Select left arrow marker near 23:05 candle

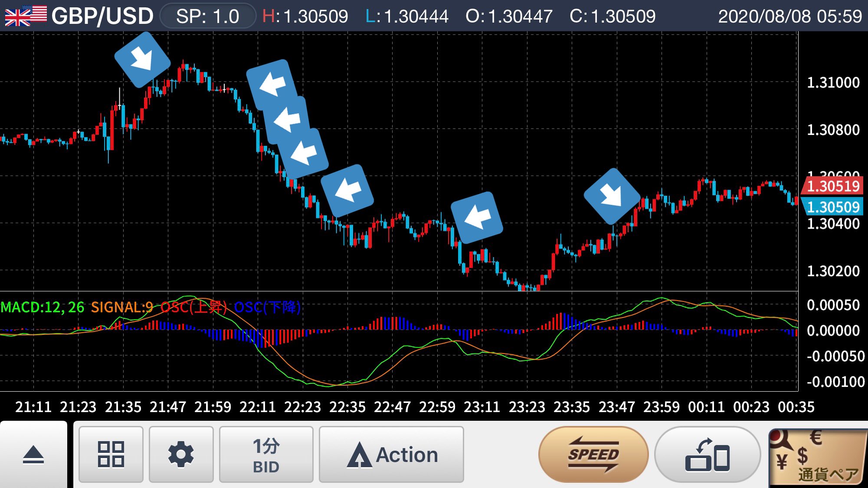[477, 217]
